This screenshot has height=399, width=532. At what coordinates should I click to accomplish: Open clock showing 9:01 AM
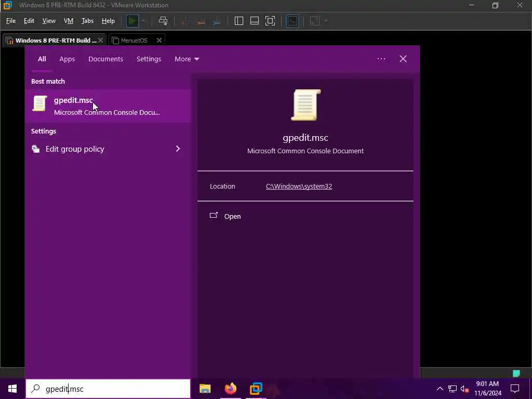coord(487,389)
